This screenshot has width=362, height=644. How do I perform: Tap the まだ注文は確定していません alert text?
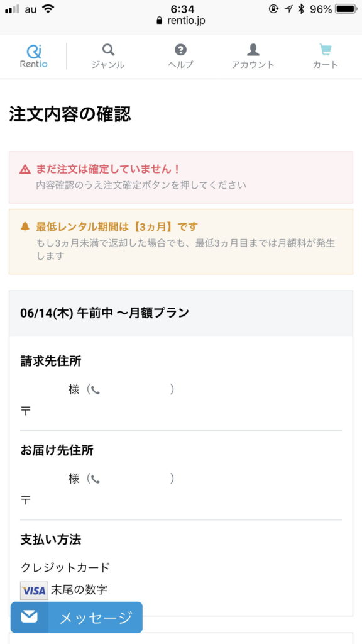point(108,169)
